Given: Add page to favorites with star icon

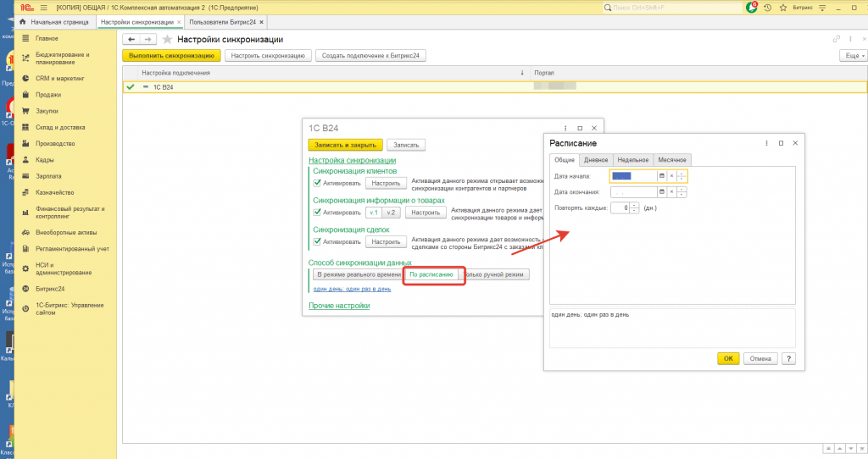Looking at the screenshot, I should (167, 40).
